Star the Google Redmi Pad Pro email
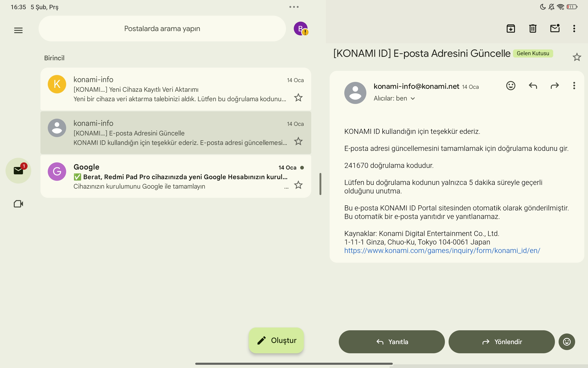This screenshot has height=368, width=588. [x=298, y=185]
